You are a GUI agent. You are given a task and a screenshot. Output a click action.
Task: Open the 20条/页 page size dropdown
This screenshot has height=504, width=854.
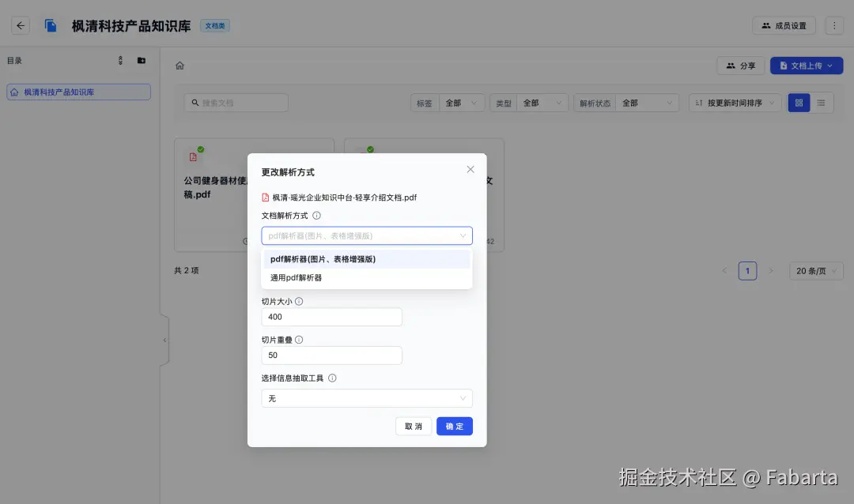tap(815, 270)
